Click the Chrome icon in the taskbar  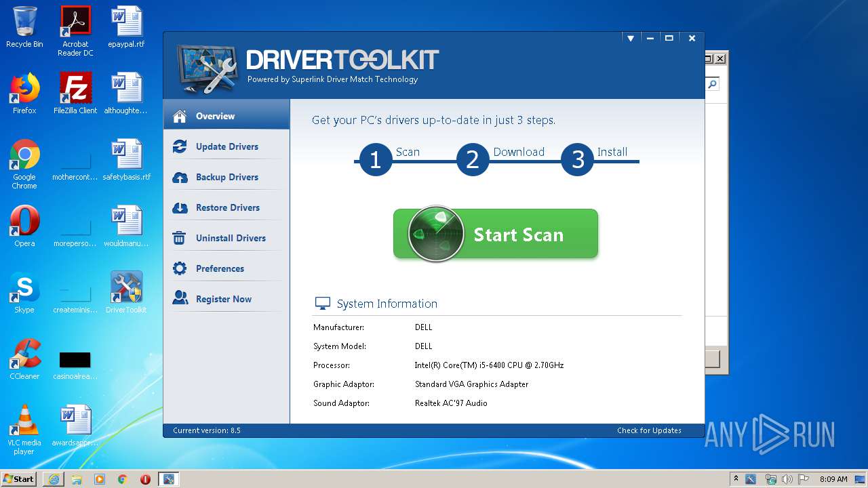pos(122,479)
